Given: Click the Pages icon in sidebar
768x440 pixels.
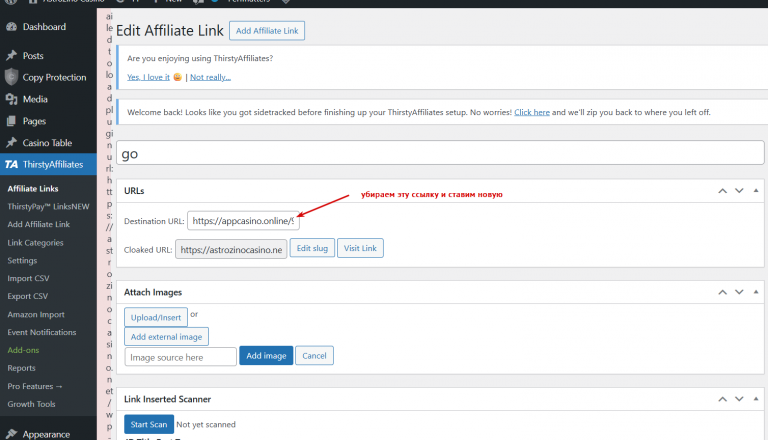Looking at the screenshot, I should pos(11,121).
